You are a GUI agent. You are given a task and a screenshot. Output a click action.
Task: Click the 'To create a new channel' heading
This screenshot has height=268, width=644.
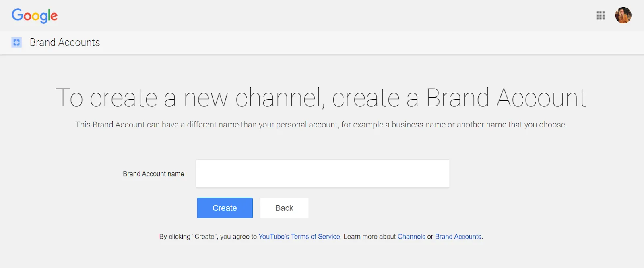point(321,98)
